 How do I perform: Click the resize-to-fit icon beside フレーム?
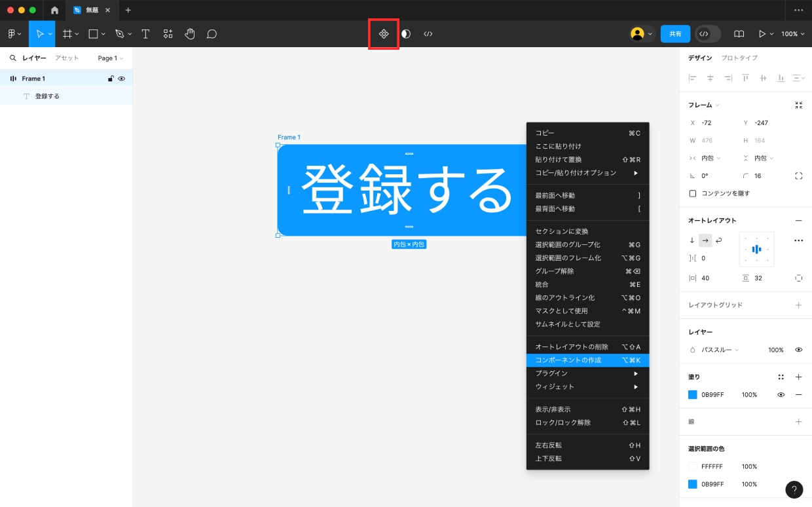pos(798,105)
